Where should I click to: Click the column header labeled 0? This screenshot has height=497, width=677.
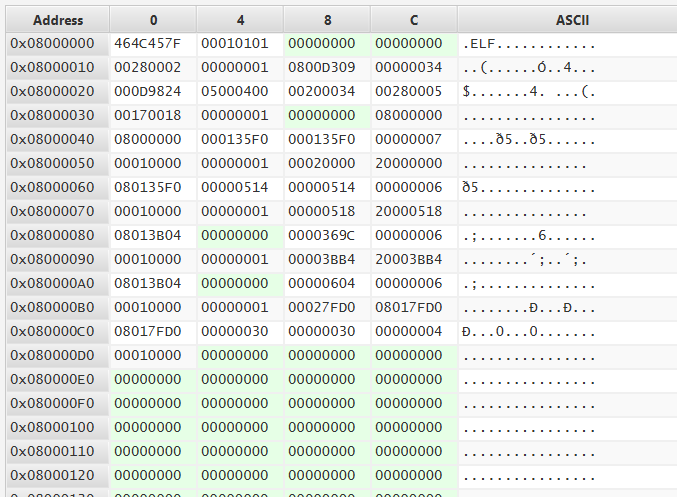point(153,20)
